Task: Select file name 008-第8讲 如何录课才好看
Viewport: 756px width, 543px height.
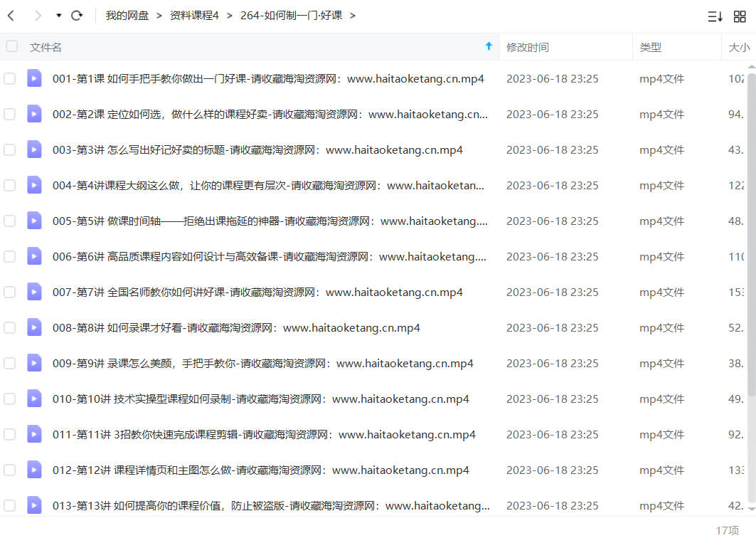Action: [x=236, y=328]
